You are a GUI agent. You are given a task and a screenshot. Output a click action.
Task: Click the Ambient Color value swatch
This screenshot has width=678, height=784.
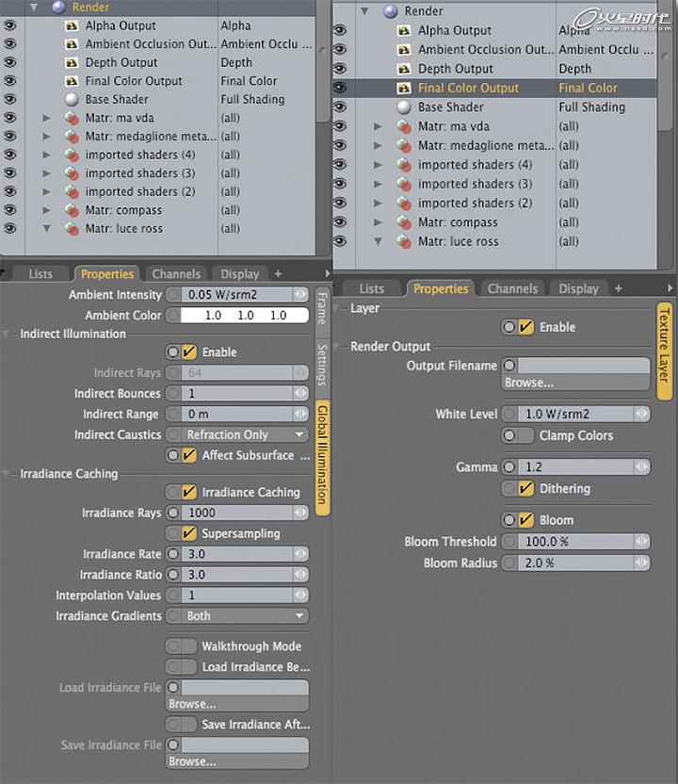point(245,316)
